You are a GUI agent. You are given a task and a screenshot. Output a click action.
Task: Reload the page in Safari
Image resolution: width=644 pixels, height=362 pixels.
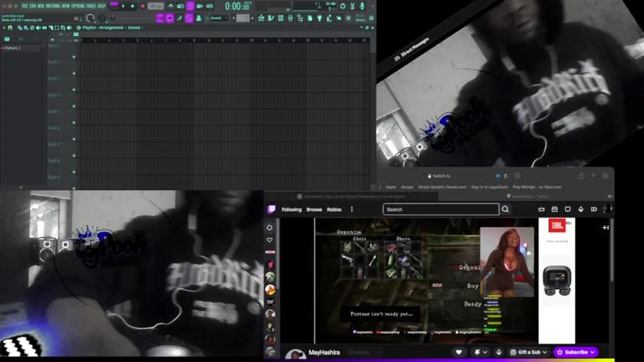pos(506,176)
